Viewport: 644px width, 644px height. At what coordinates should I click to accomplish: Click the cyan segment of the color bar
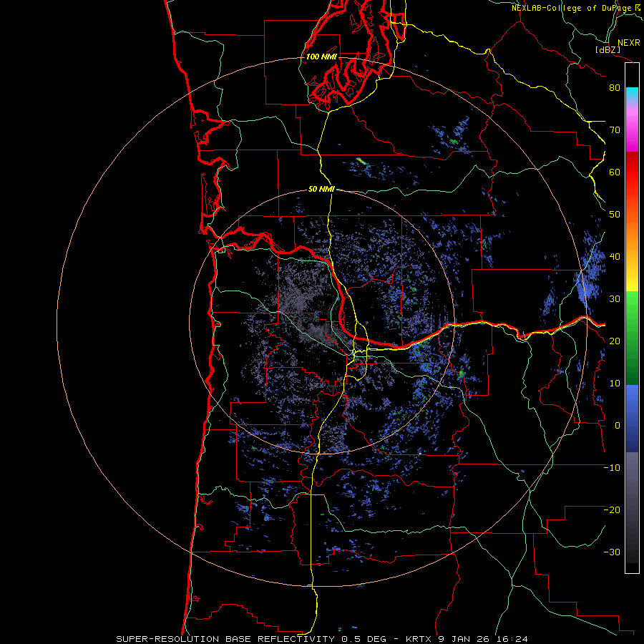click(632, 93)
